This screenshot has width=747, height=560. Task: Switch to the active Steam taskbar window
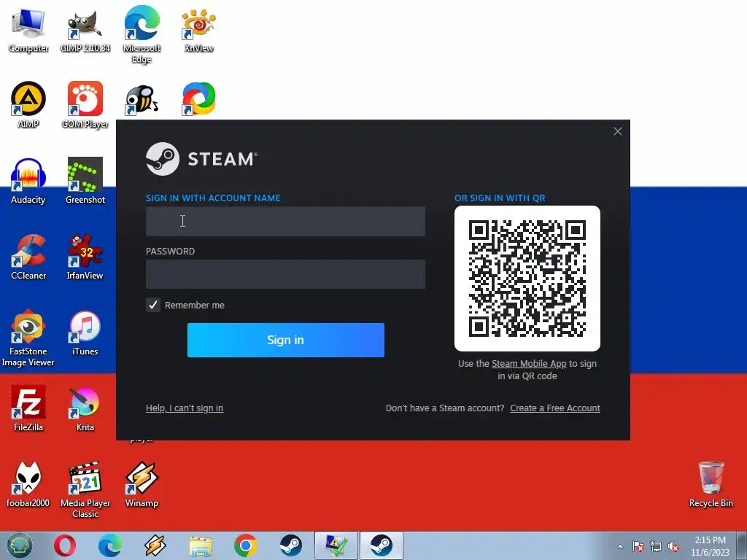click(x=381, y=545)
